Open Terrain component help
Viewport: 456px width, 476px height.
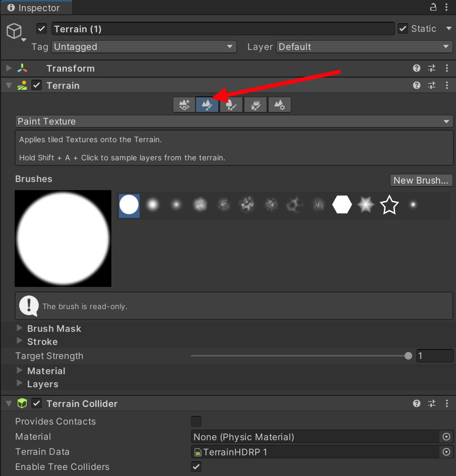(417, 85)
